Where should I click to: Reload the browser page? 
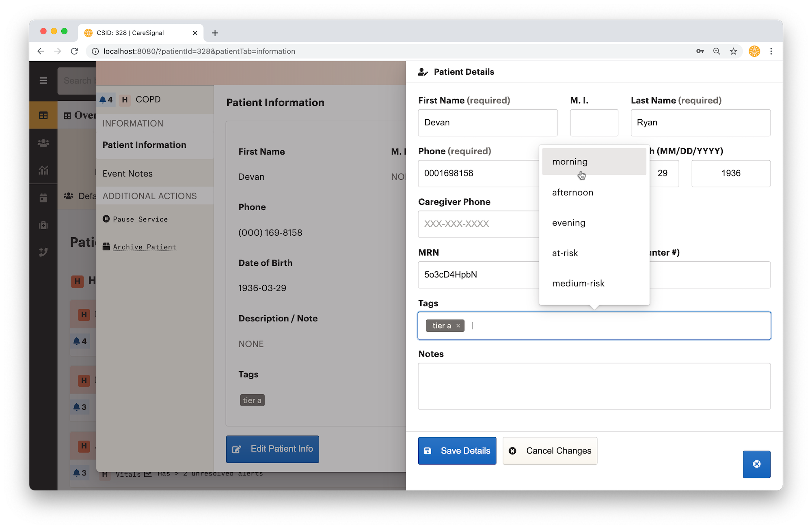click(x=74, y=51)
